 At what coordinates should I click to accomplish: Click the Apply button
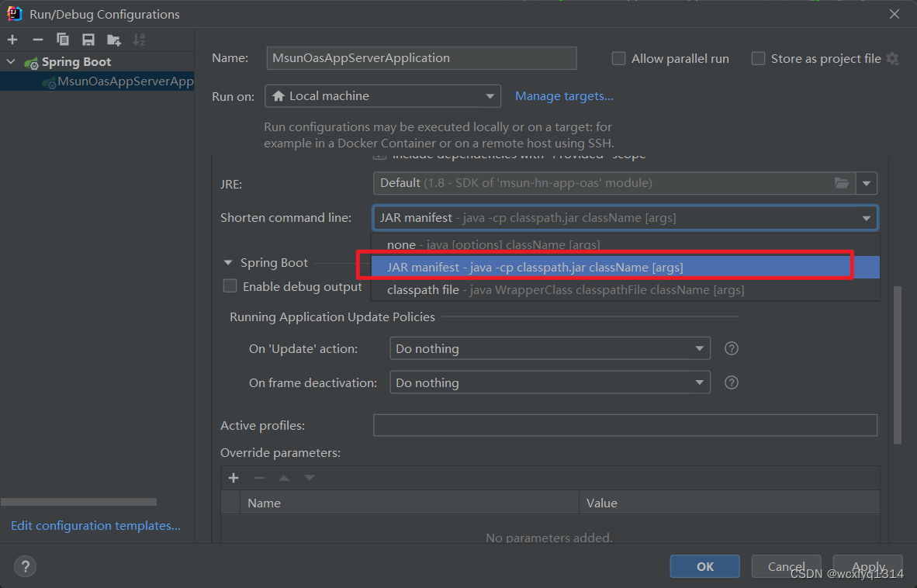pos(868,566)
